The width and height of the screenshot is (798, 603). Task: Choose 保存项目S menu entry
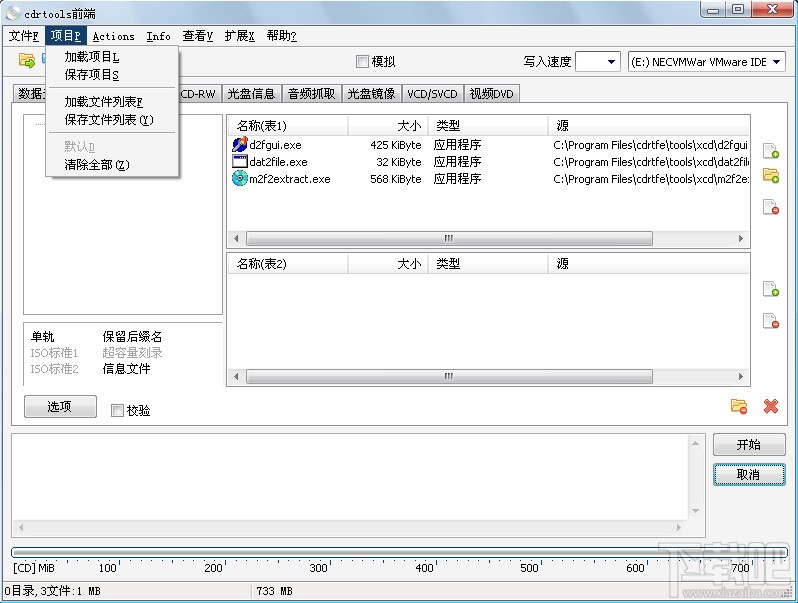tap(112, 75)
